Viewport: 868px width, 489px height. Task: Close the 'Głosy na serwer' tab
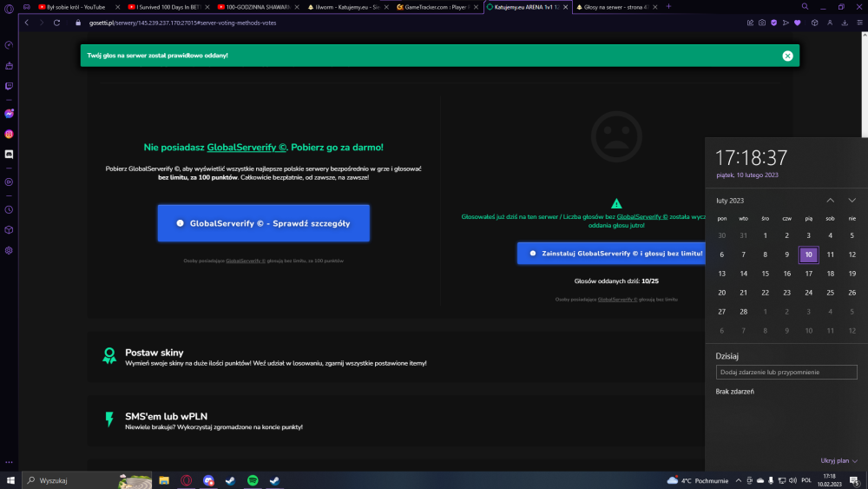point(655,7)
